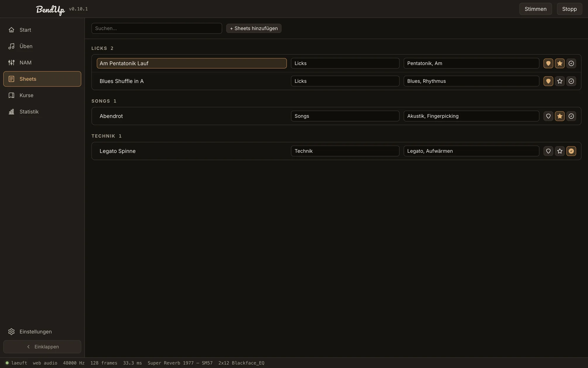Click the BendUp logo
The width and height of the screenshot is (588, 368).
pyautogui.click(x=50, y=10)
